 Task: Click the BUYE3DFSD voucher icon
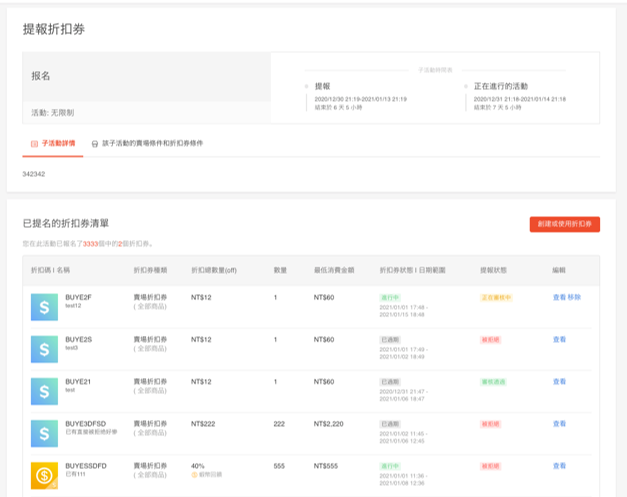(45, 432)
